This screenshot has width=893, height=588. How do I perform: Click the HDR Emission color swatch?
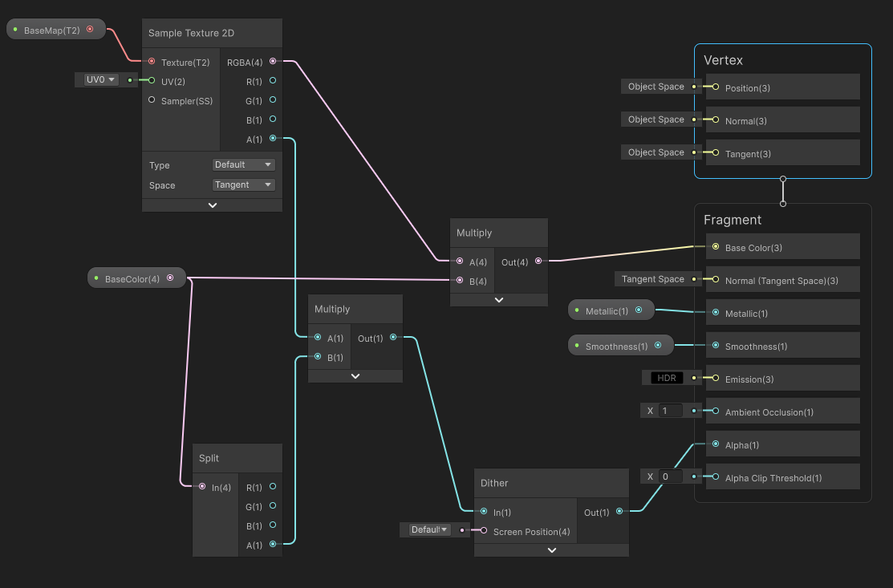(x=667, y=378)
